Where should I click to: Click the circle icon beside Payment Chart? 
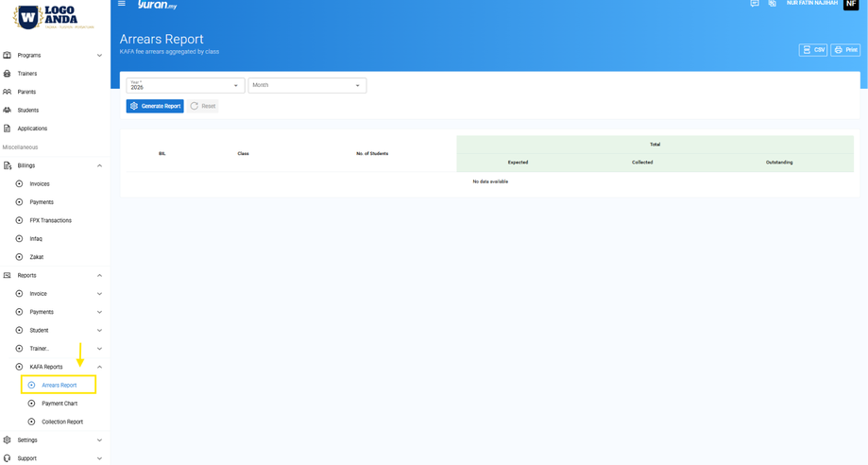(x=31, y=404)
